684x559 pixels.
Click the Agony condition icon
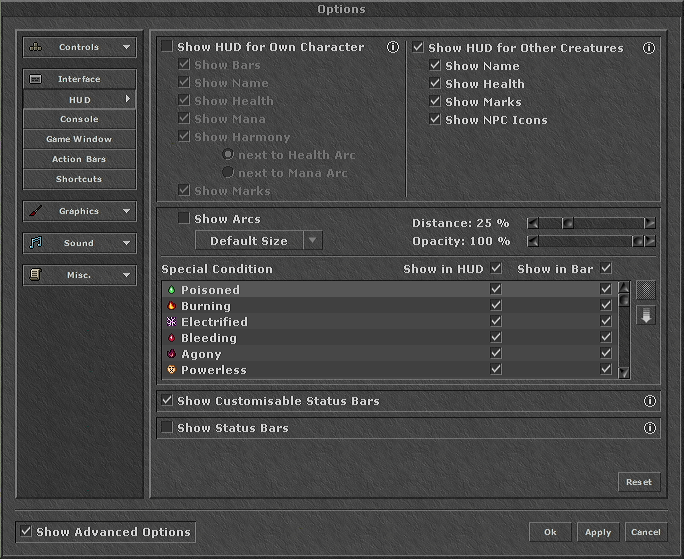(171, 354)
